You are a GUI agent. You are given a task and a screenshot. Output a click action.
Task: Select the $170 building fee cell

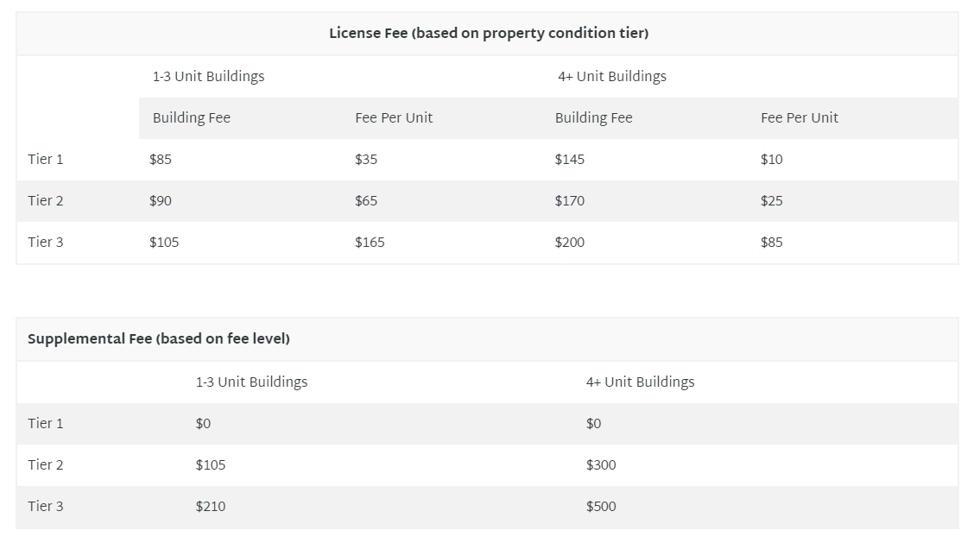click(x=570, y=201)
